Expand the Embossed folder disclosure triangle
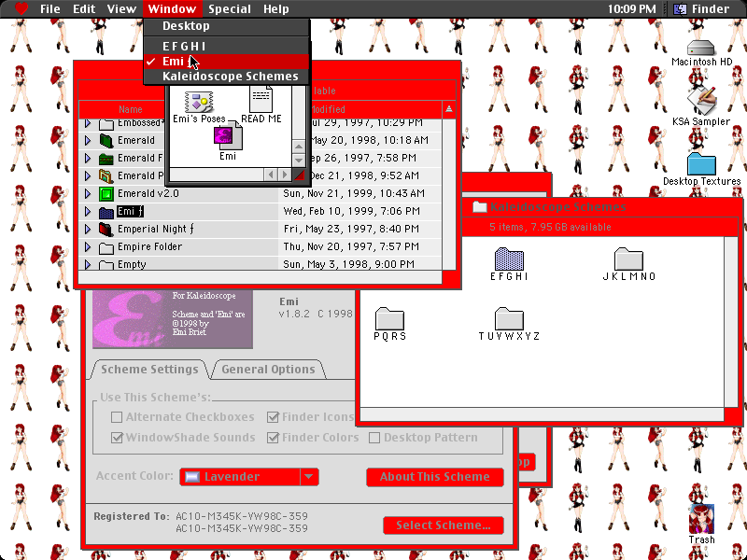The image size is (747, 560). tap(88, 123)
